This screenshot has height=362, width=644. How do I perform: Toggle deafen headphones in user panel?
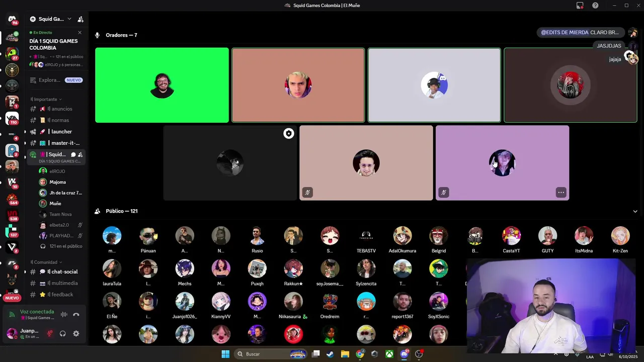point(63,333)
